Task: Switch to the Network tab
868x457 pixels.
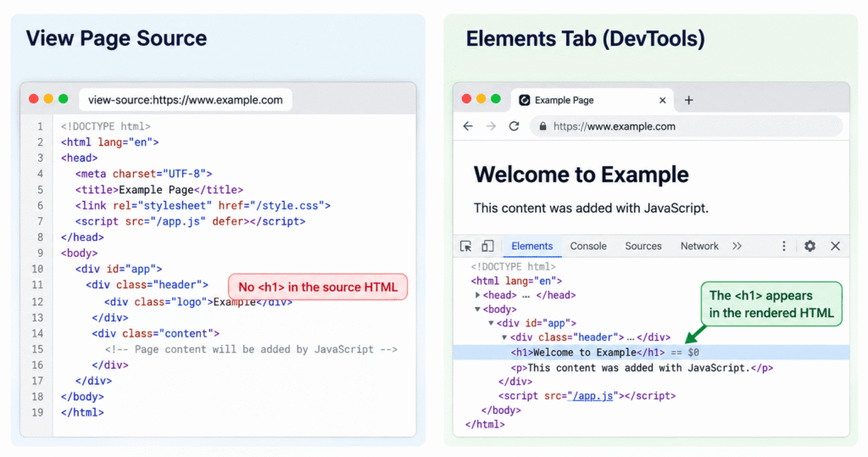Action: 699,246
